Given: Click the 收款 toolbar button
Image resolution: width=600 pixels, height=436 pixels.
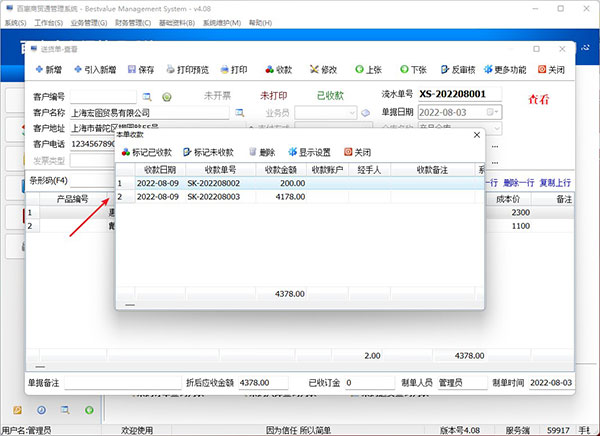Looking at the screenshot, I should point(279,70).
